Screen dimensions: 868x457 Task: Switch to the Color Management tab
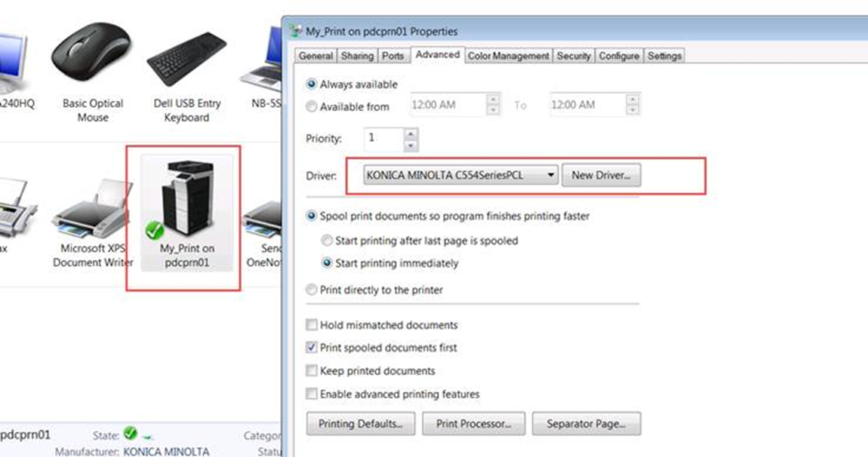pos(508,56)
